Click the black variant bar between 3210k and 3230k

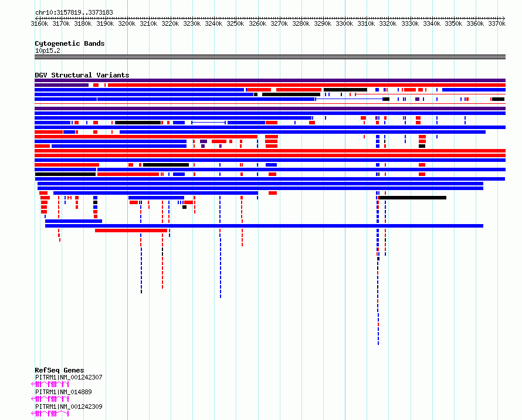[166, 165]
